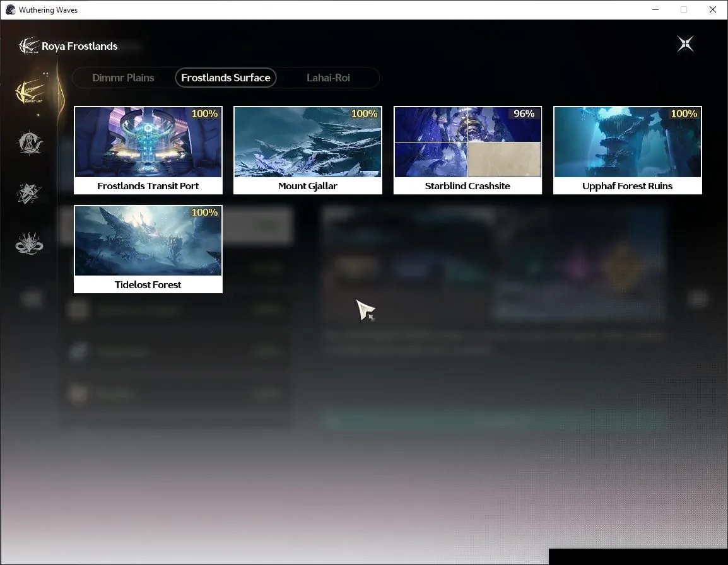This screenshot has height=565, width=728.
Task: Choose the star-shaped region emblem in sidebar
Action: (x=29, y=194)
